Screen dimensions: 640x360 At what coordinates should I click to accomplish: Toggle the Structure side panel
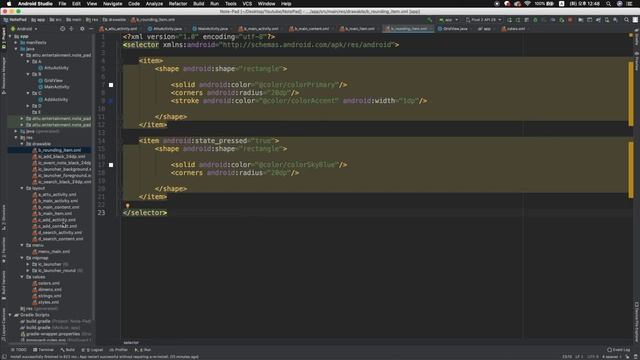coord(4,217)
